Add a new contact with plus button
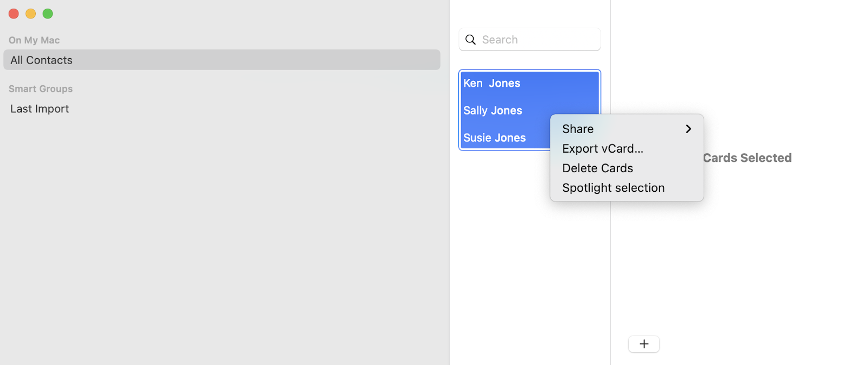868x365 pixels. (644, 344)
